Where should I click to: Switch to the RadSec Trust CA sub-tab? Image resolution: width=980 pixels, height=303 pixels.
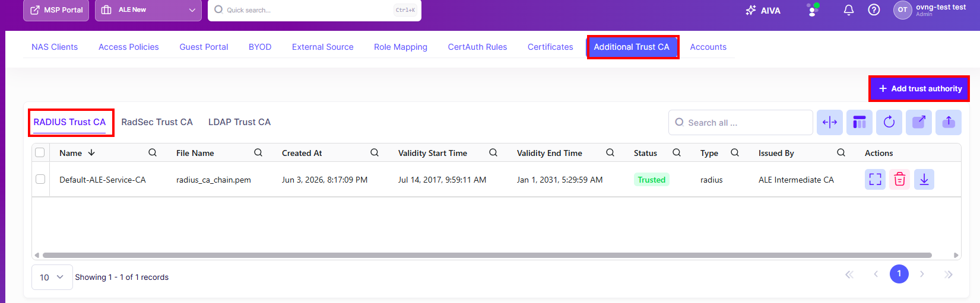(x=157, y=122)
